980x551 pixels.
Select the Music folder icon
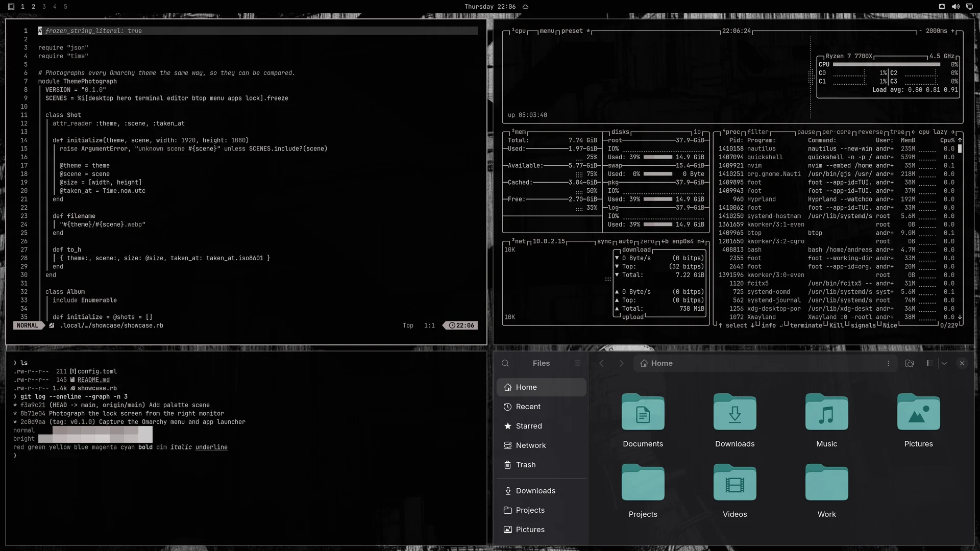coord(827,412)
